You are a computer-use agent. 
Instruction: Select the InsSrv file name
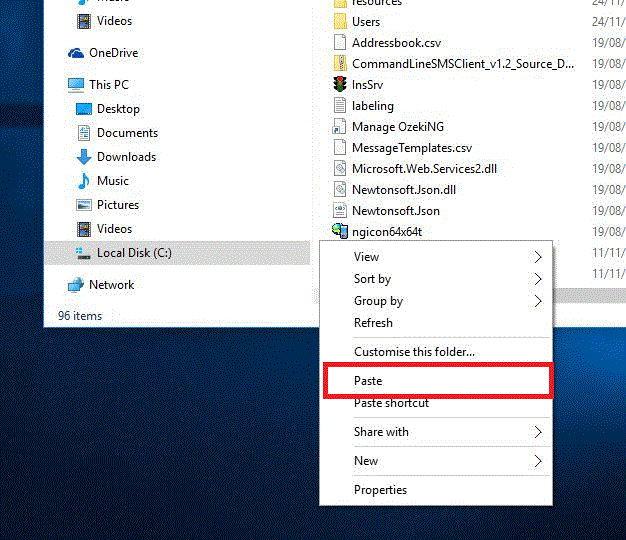click(x=367, y=85)
